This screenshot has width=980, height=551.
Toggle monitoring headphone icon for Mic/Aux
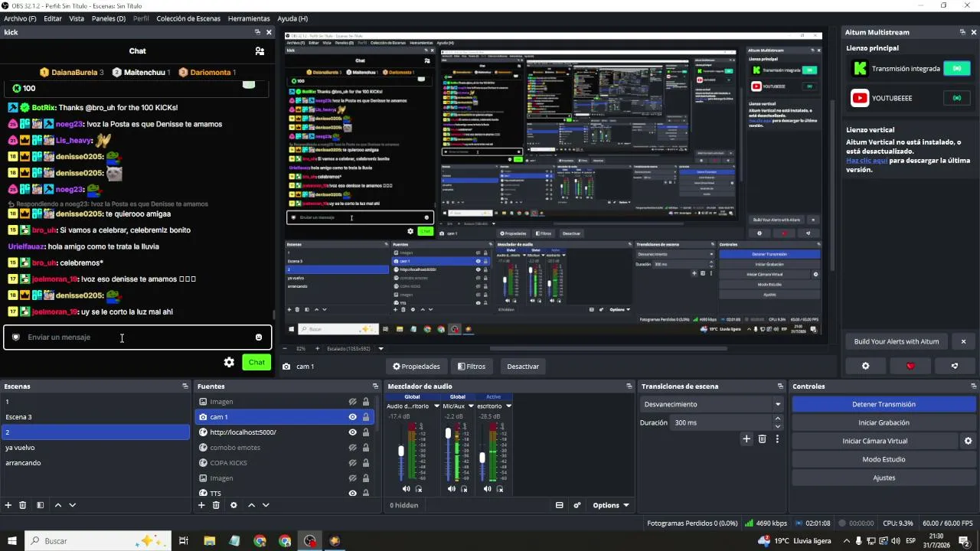(464, 489)
